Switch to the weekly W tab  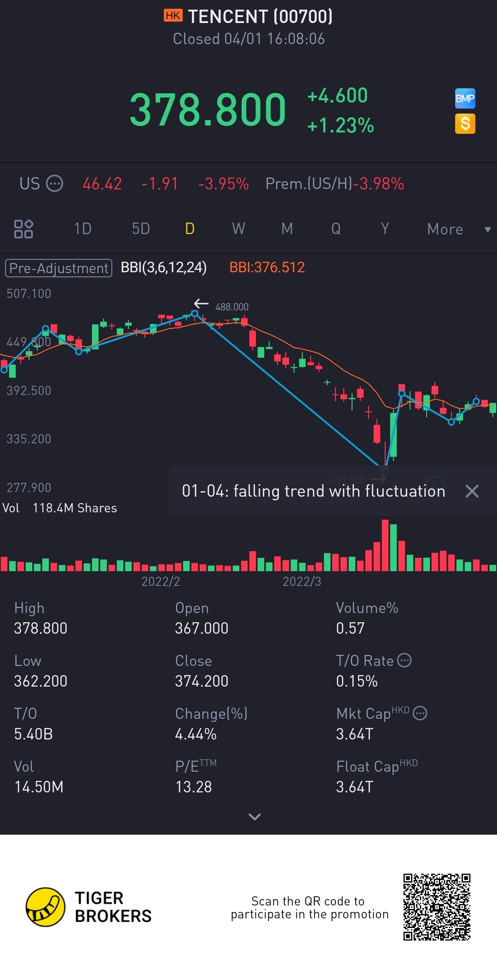click(238, 229)
